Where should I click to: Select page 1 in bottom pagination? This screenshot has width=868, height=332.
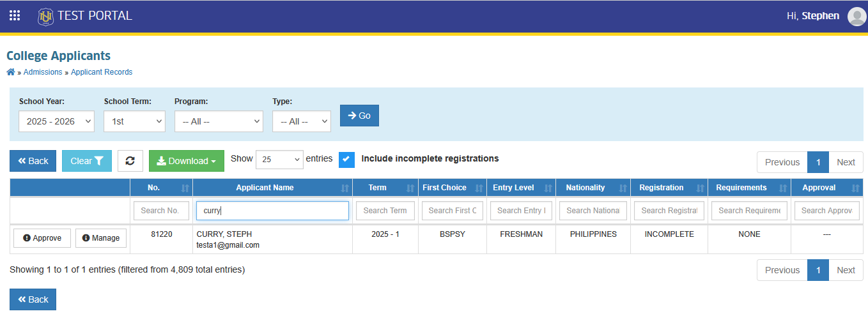click(818, 270)
